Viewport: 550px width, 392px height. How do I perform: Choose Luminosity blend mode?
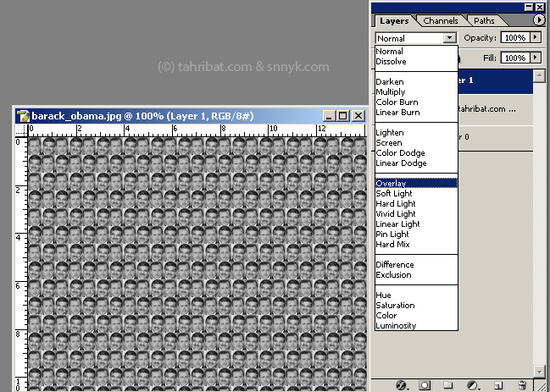point(416,325)
